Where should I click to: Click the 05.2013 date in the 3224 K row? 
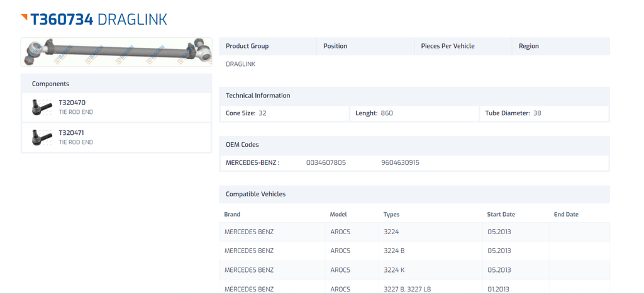(499, 270)
